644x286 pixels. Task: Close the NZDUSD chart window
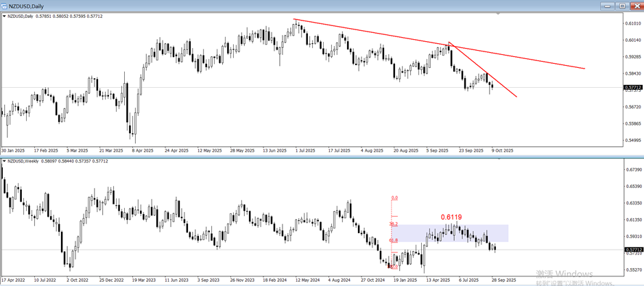tap(636, 5)
